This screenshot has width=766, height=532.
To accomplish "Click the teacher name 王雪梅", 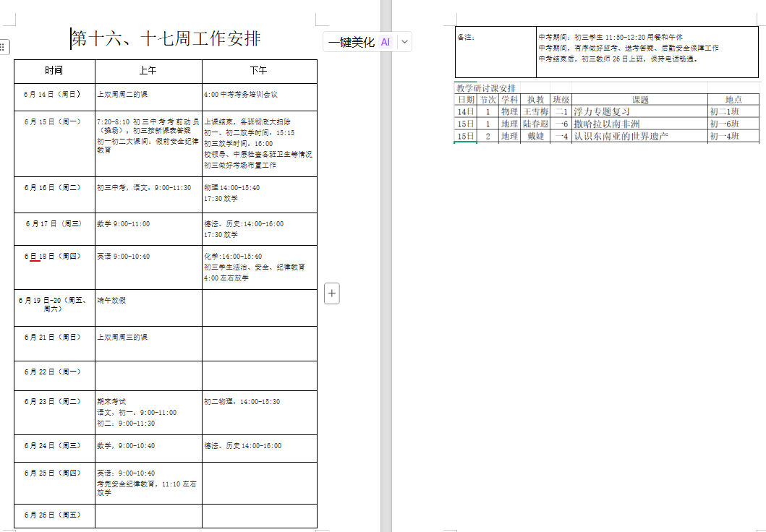I will 535,112.
